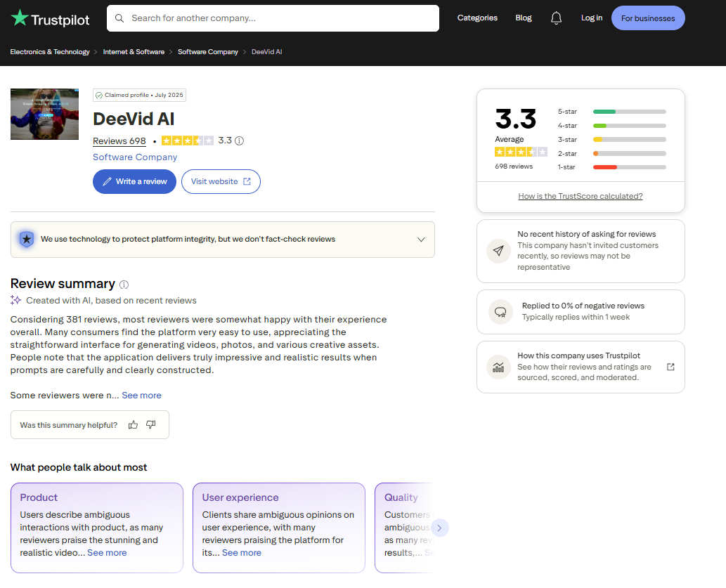Click the speech bubble replies icon

click(500, 312)
